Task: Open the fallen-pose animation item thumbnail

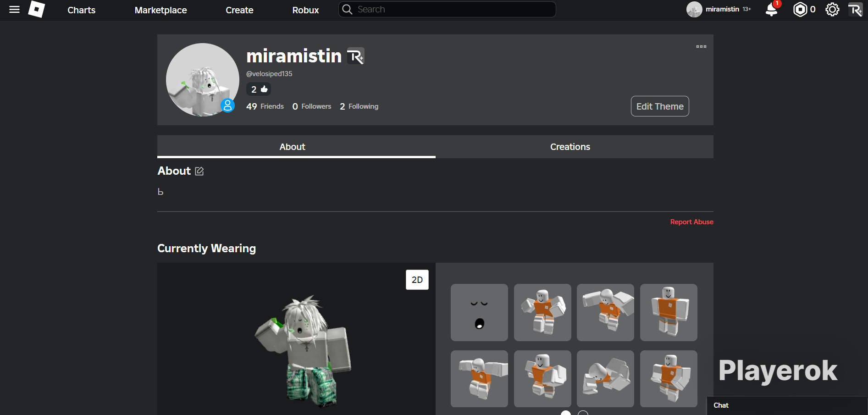Action: pos(605,379)
